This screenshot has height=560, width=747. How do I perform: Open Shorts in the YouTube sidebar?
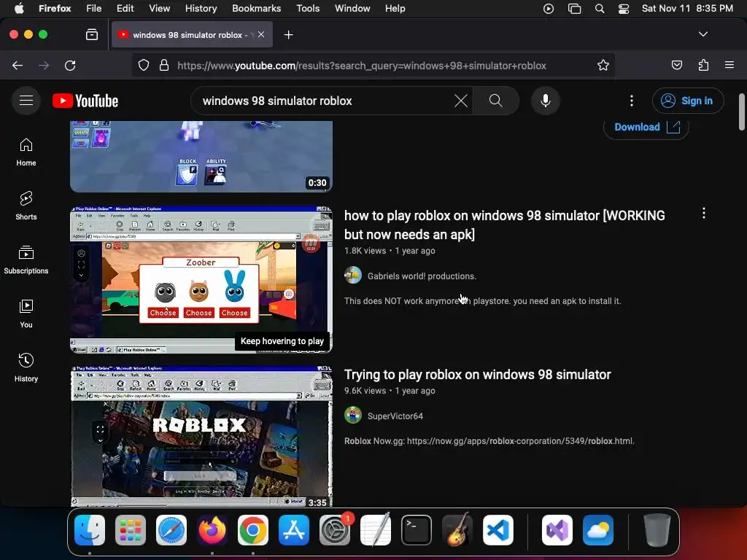pos(26,206)
